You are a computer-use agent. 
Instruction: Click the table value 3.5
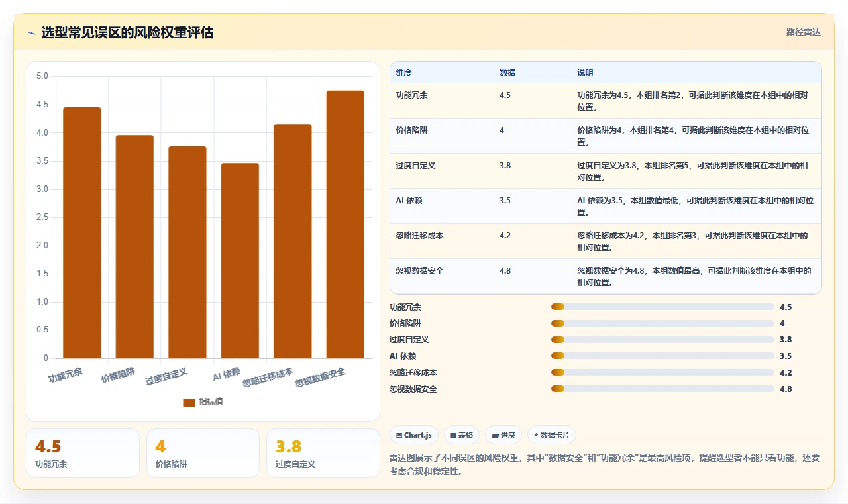pos(505,201)
